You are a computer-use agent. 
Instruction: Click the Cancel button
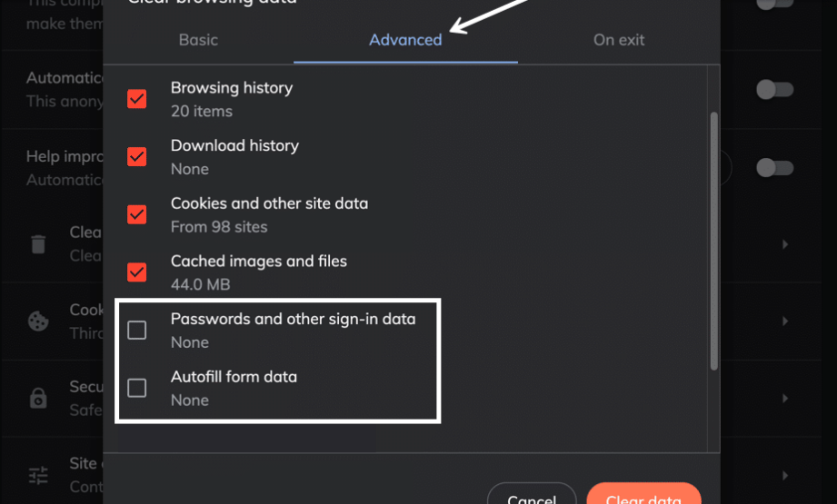532,494
